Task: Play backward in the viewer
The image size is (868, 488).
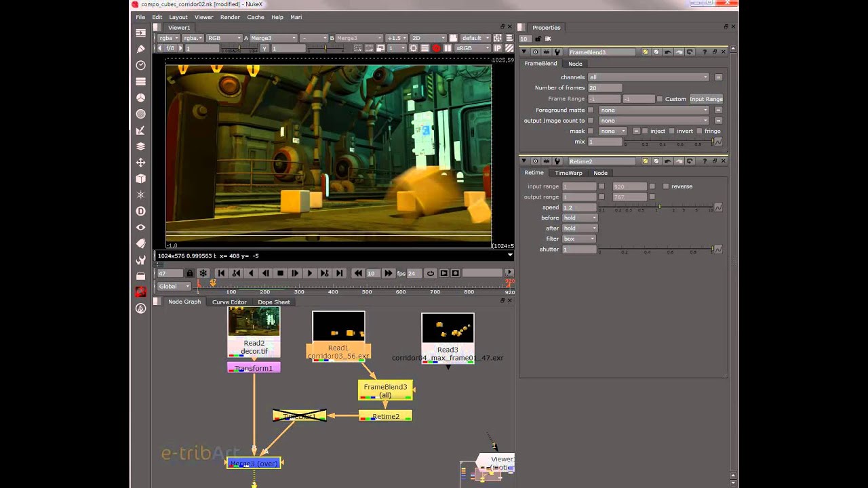Action: coord(251,273)
